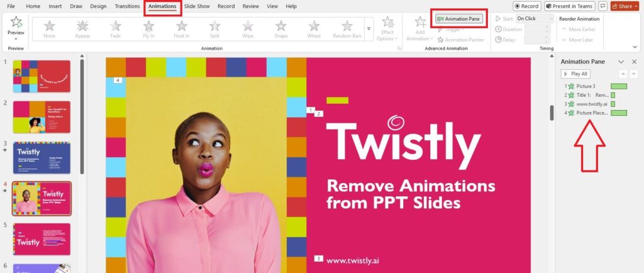Apply the Appear animation effect
This screenshot has height=273, width=644.
[x=82, y=29]
